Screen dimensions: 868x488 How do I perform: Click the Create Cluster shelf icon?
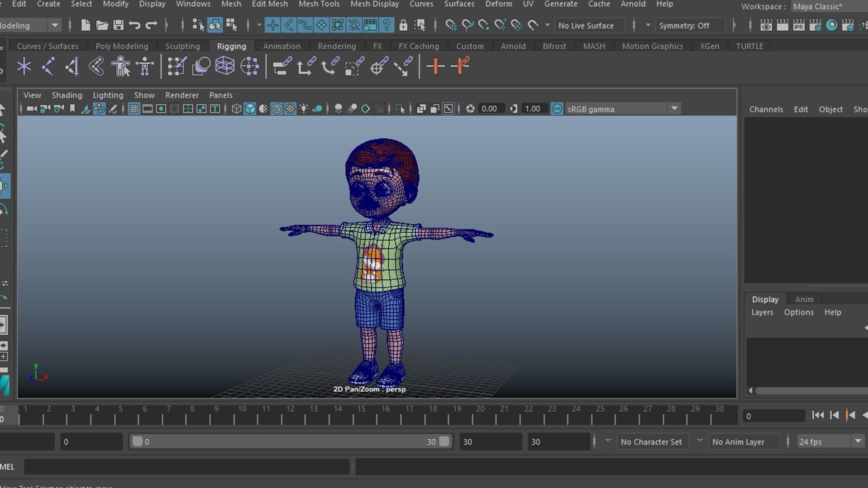(249, 66)
